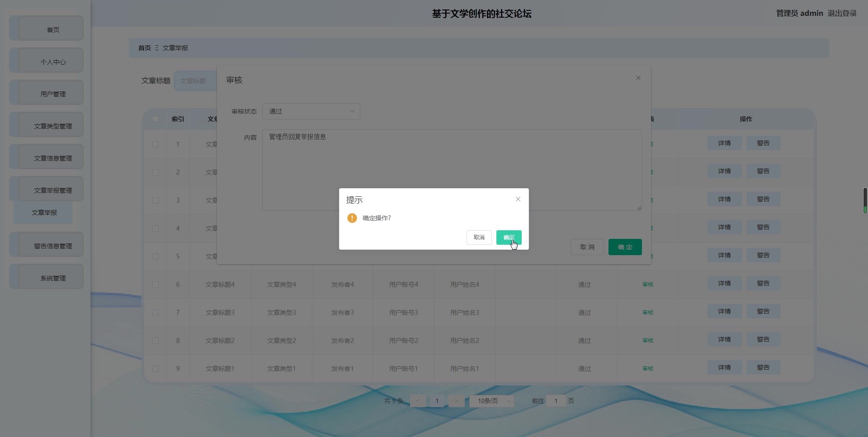868x437 pixels.
Task: Dismiss the 提示 popup with its X icon
Action: click(518, 199)
